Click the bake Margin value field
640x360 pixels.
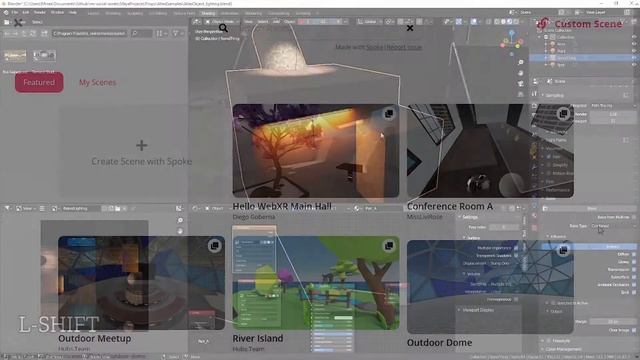(613, 322)
